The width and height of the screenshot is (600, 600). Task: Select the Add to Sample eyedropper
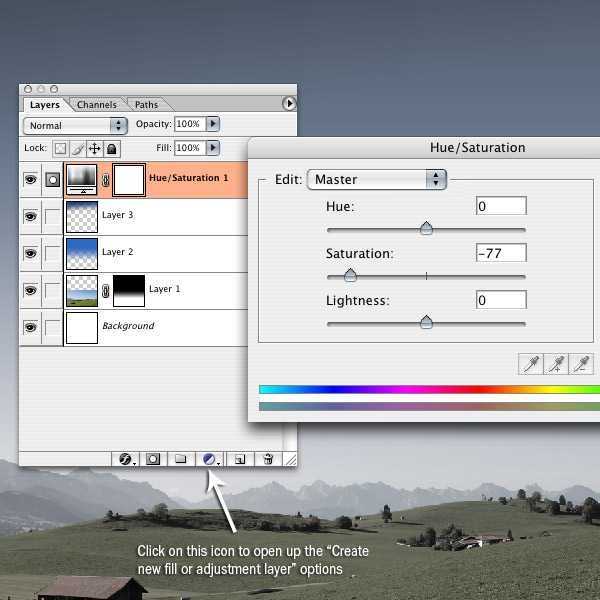556,364
